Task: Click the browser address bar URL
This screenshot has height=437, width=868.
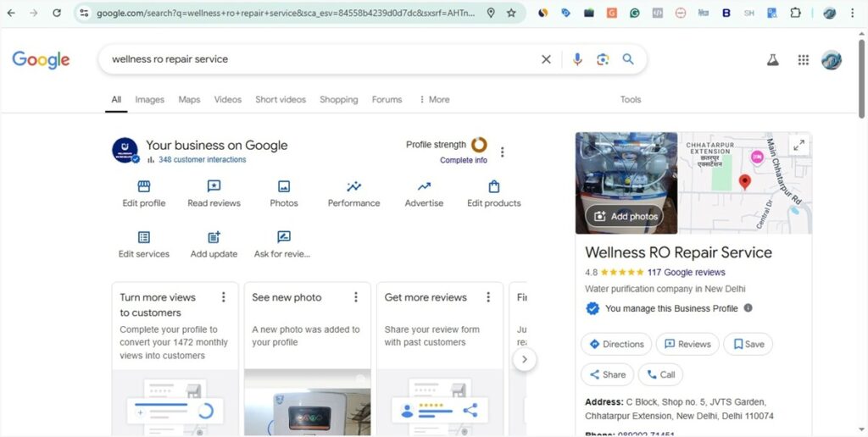Action: click(x=285, y=14)
